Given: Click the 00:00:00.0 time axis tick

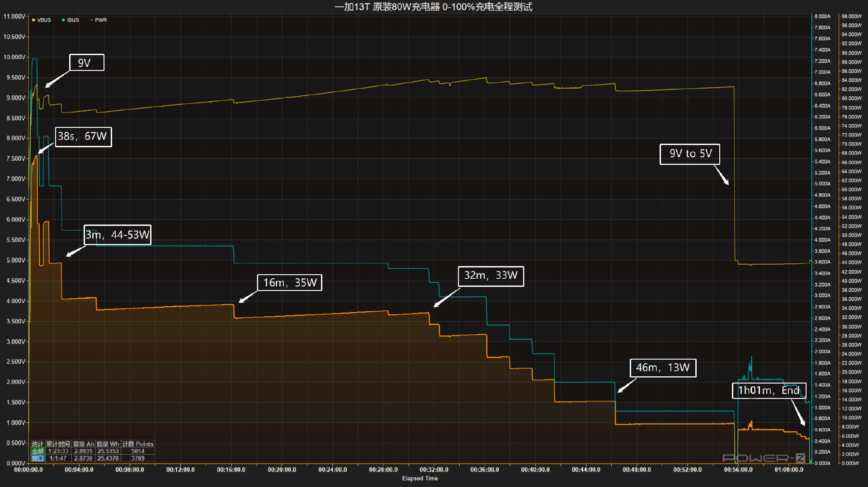Looking at the screenshot, I should pyautogui.click(x=28, y=470).
